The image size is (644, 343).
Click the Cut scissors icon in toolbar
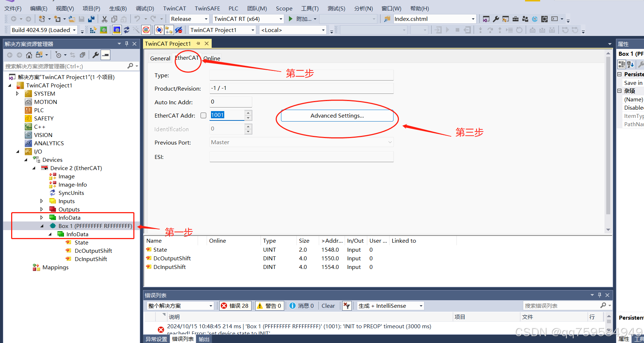click(105, 19)
